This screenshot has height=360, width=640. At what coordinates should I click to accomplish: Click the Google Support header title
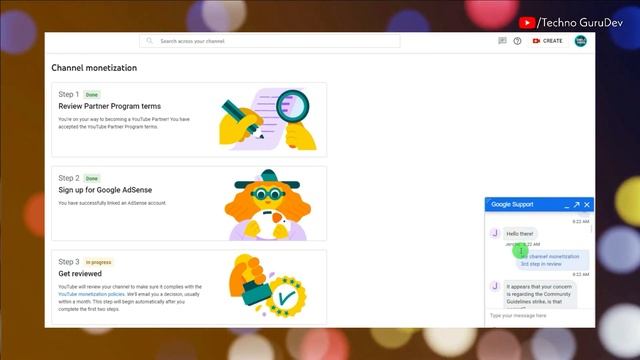coord(512,204)
